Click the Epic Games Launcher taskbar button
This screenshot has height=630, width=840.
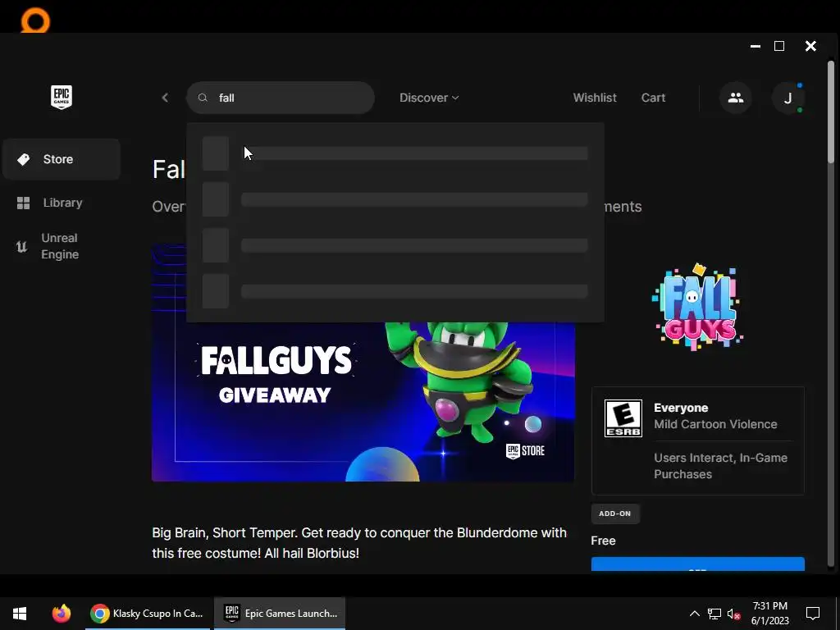coord(280,614)
